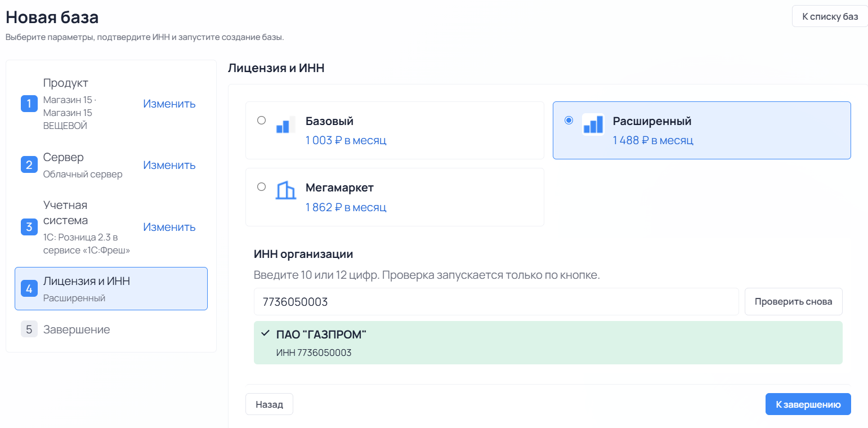Go to the Завершение step

(111, 329)
